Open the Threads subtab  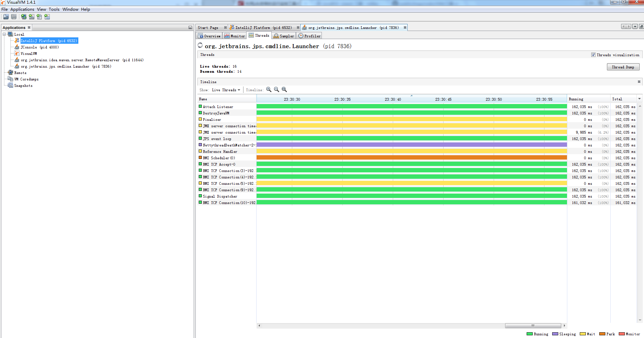259,35
